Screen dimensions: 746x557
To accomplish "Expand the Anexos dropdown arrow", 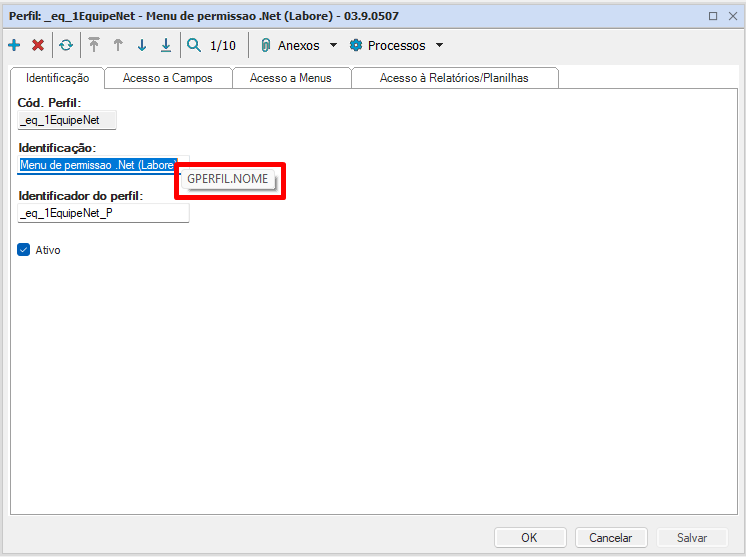I will [333, 45].
